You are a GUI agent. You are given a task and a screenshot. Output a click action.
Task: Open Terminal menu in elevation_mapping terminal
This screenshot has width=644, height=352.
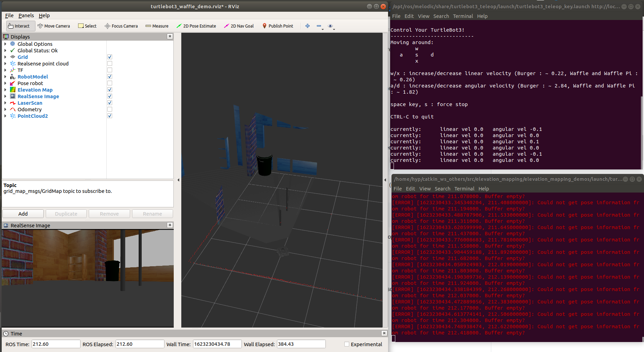tap(464, 189)
